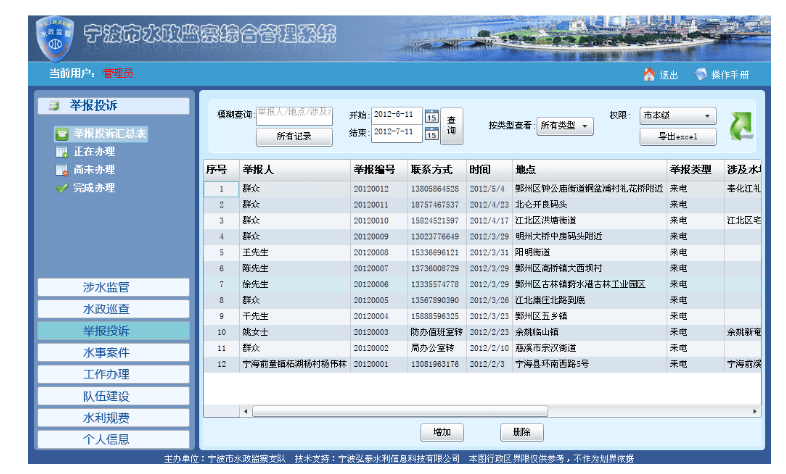Open the 所有类型 type dropdown
The image size is (786, 474).
(565, 126)
